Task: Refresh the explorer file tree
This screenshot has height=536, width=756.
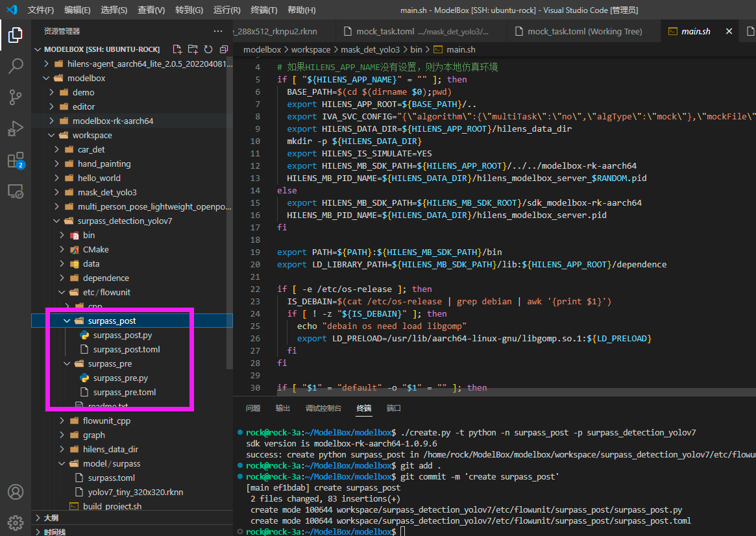Action: [208, 49]
